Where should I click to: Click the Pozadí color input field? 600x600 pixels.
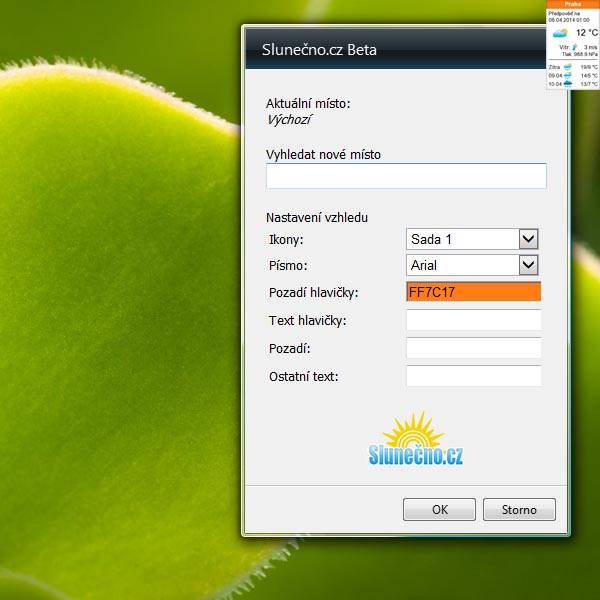(x=473, y=348)
